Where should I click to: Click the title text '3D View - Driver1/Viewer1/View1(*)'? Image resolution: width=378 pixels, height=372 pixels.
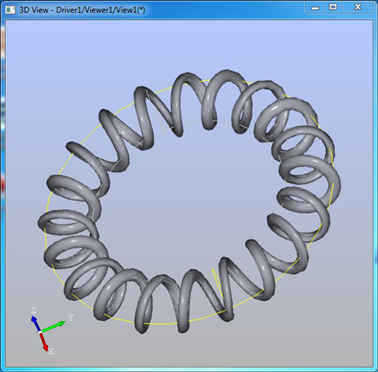point(82,10)
